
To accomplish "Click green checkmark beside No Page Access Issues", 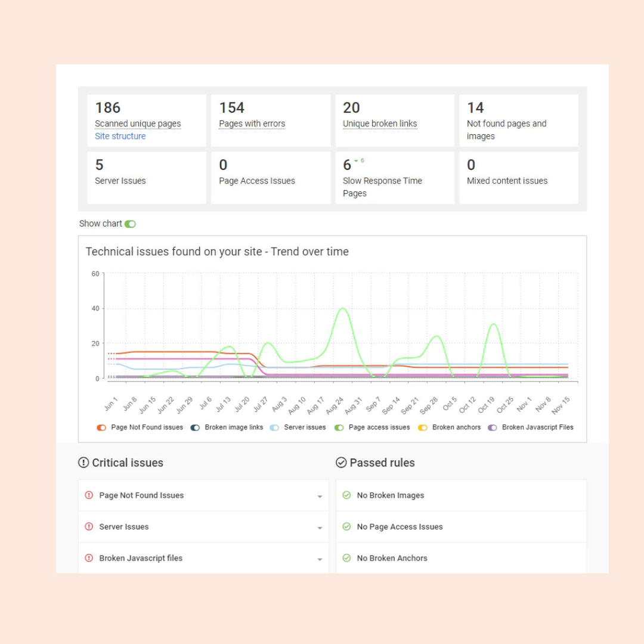I will coord(346,527).
